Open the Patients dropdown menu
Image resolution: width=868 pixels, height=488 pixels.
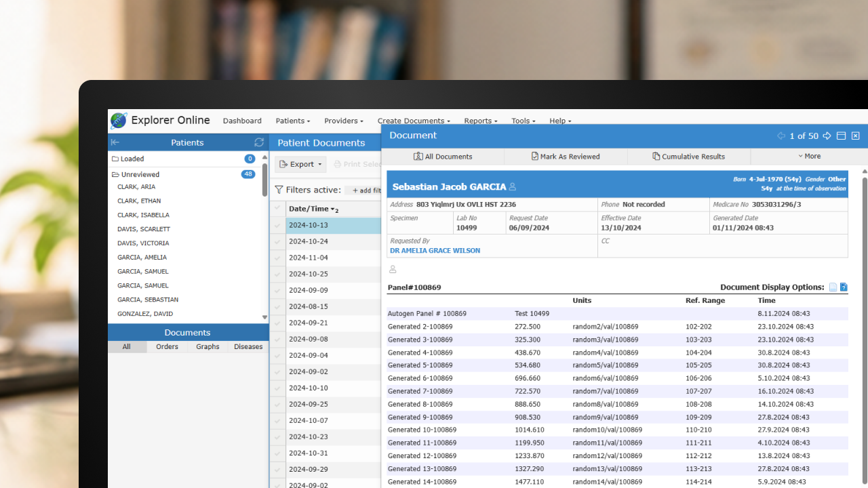(293, 121)
